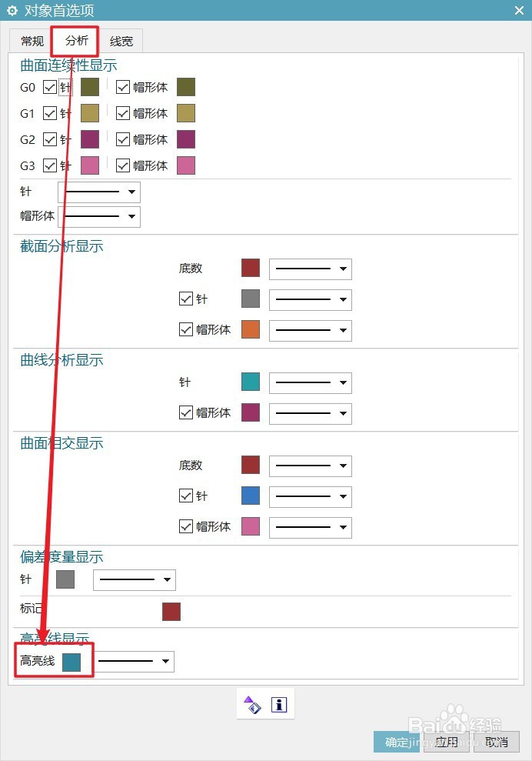The image size is (532, 761).
Task: Click the gear icon in the title bar
Action: click(x=12, y=10)
